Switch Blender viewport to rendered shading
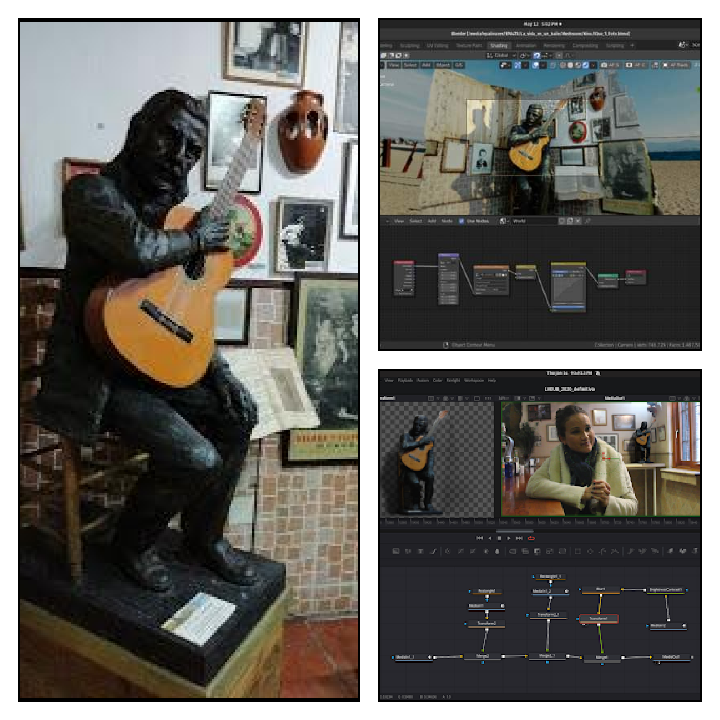Viewport: 720px width, 720px height. pos(585,65)
